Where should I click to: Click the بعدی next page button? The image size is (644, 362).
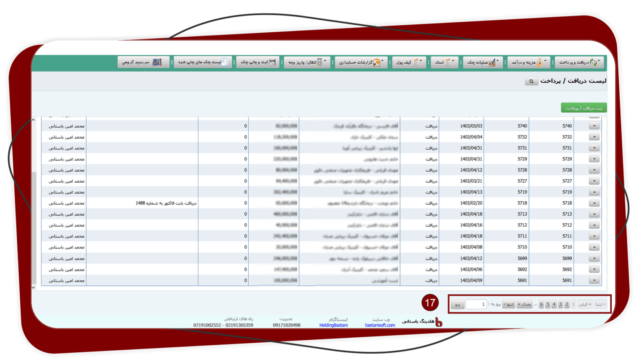coord(525,304)
